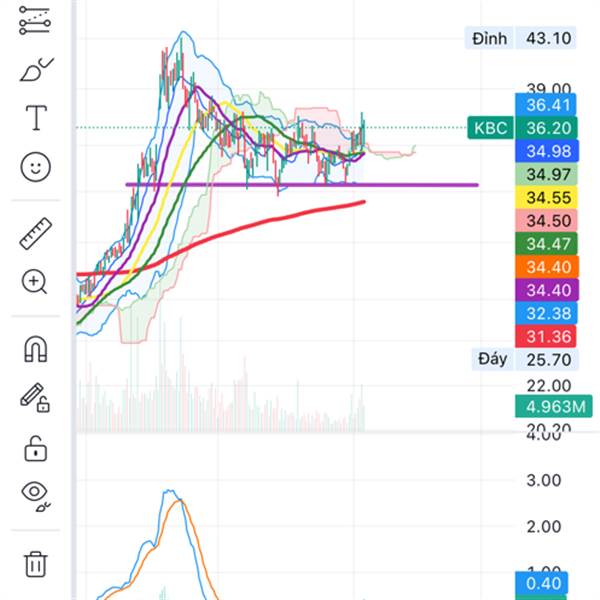The image size is (600, 600).
Task: Click the 34.98 dark blue label
Action: tap(547, 151)
